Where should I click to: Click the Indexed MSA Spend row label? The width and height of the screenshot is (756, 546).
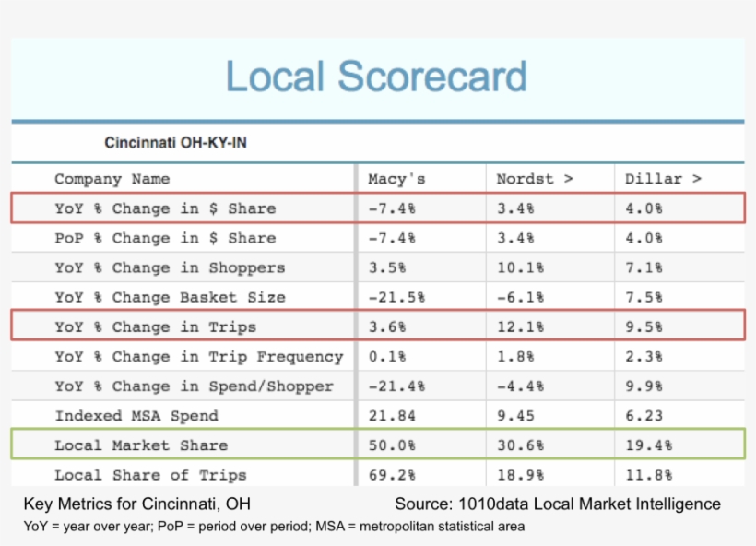click(136, 415)
